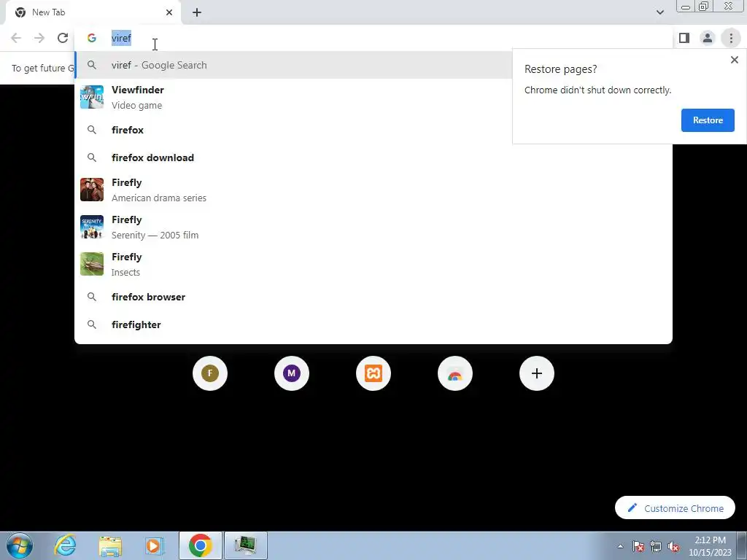The image size is (747, 560).
Task: Select the 'firefighter' suggestion
Action: [373, 324]
